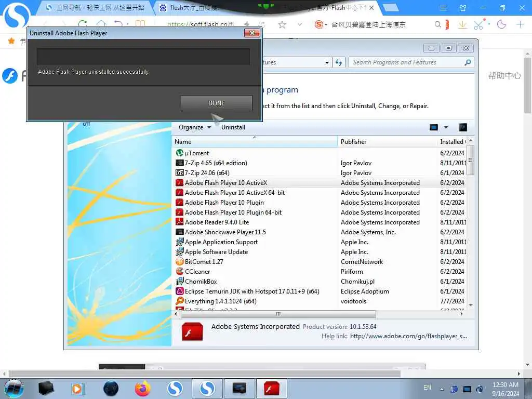532x399 pixels.
Task: Open the browser hamburger menu
Action: [x=443, y=8]
